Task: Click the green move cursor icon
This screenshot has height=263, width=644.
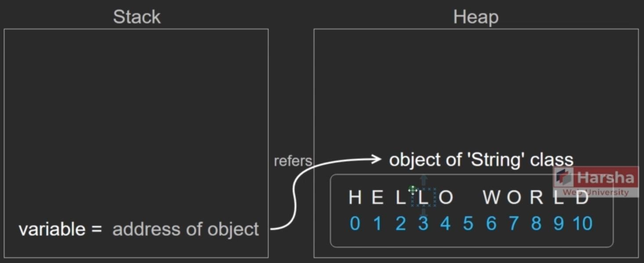Action: (412, 189)
